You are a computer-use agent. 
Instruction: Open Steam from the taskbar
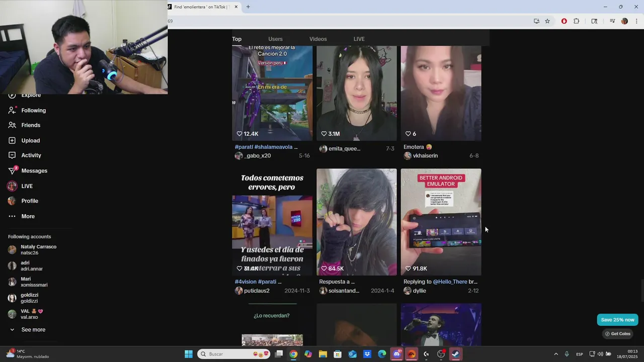pyautogui.click(x=455, y=354)
